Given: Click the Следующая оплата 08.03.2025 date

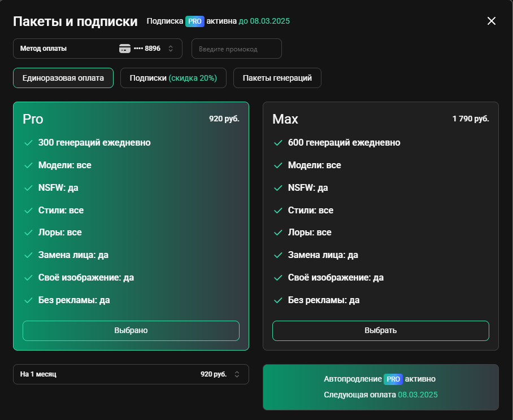Looking at the screenshot, I should click(418, 395).
